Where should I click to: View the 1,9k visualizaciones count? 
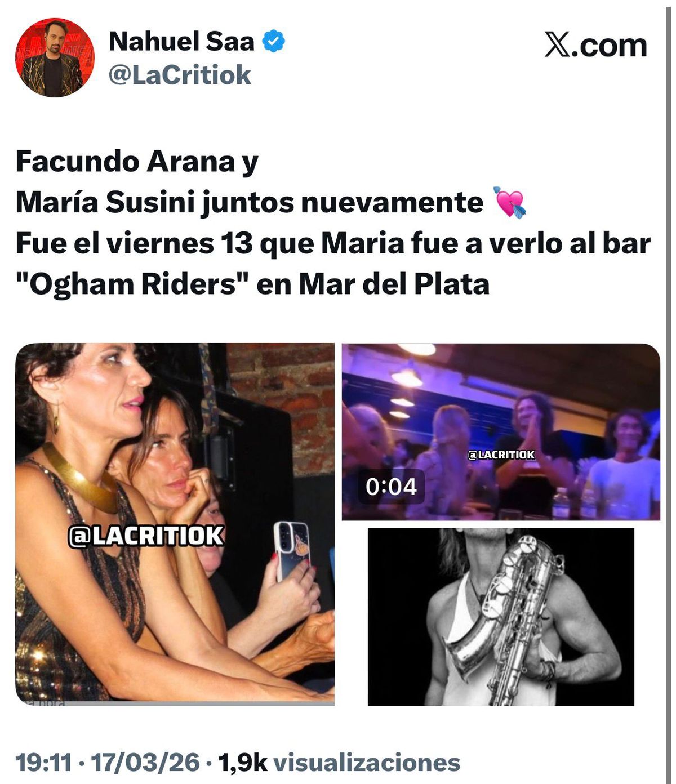339,763
